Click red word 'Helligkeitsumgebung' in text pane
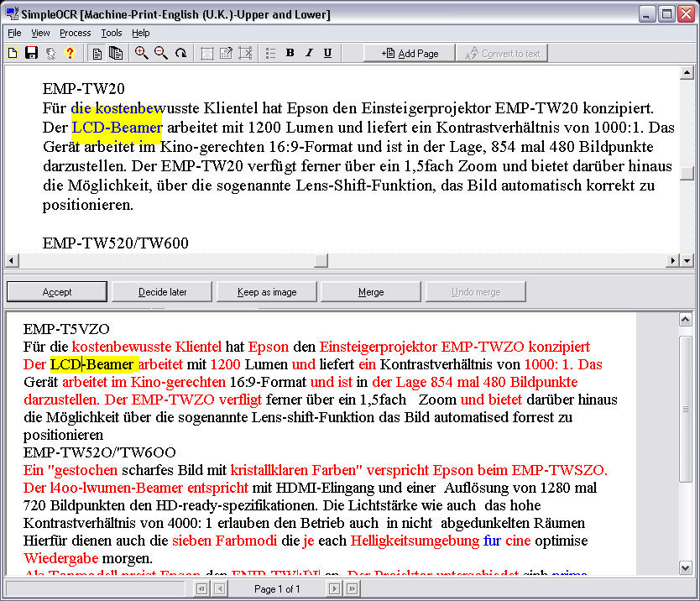 (x=415, y=541)
